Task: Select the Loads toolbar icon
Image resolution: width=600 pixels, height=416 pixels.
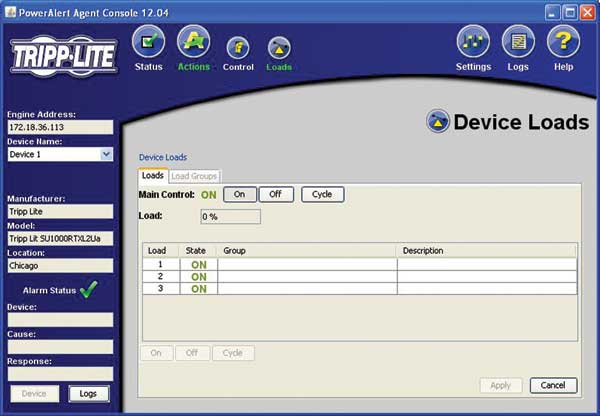Action: (279, 48)
